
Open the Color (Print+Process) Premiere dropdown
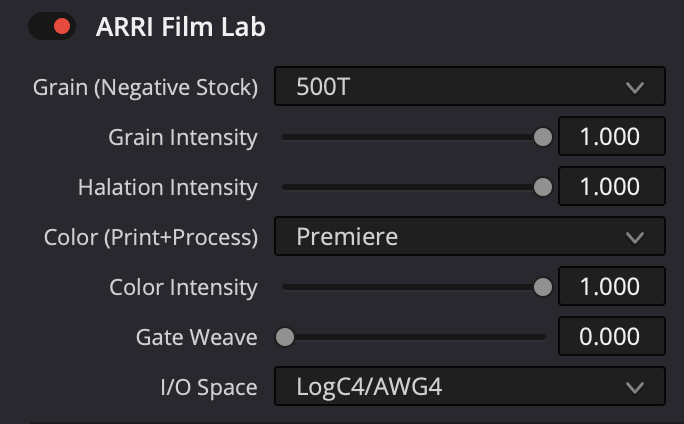click(x=469, y=237)
